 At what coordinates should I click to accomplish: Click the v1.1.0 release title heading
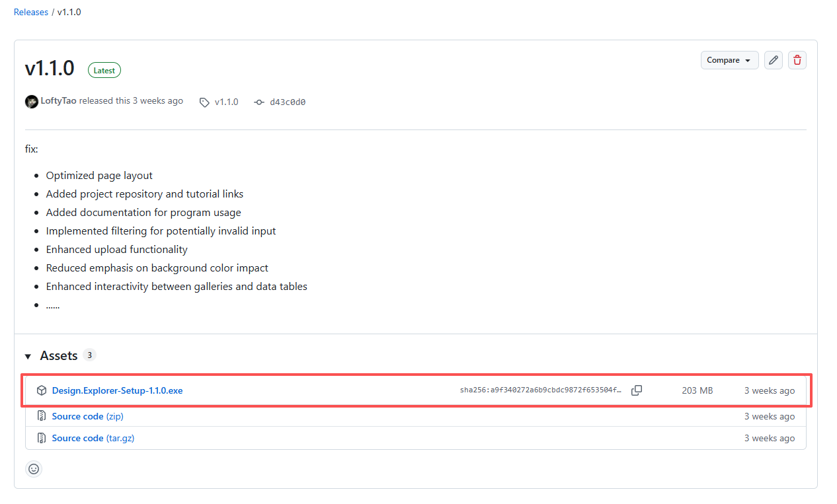[50, 69]
